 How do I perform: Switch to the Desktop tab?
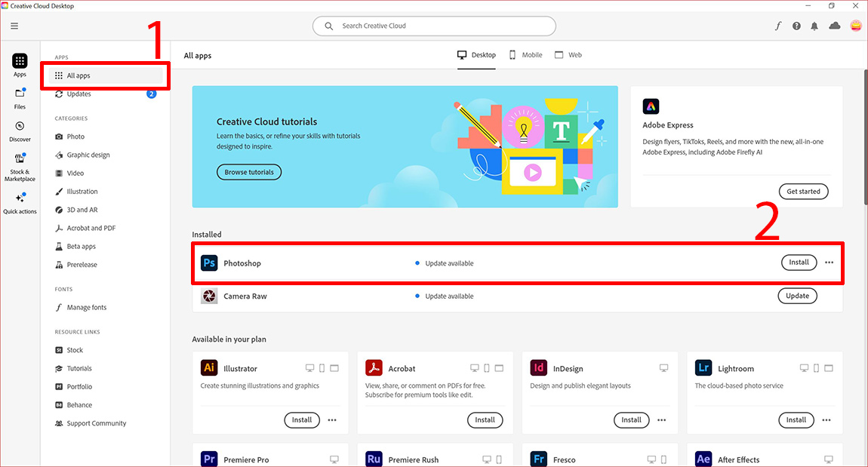pos(476,55)
